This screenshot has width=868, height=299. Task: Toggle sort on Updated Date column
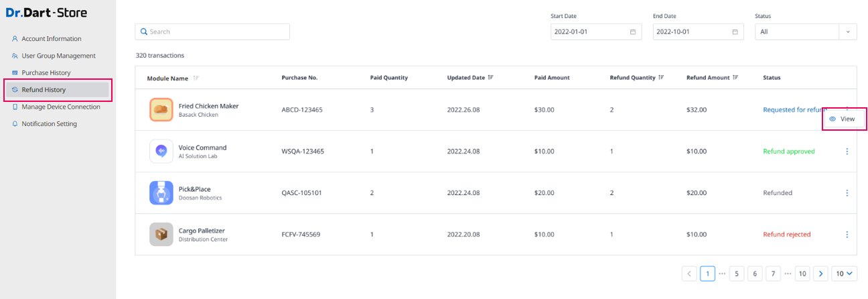pos(491,78)
